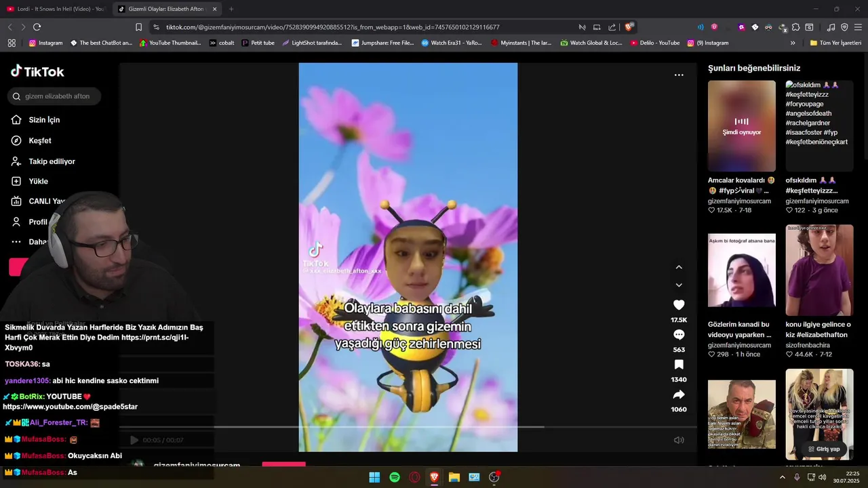Bookmark this page with the bookmark icon
This screenshot has width=868, height=488.
(138, 27)
